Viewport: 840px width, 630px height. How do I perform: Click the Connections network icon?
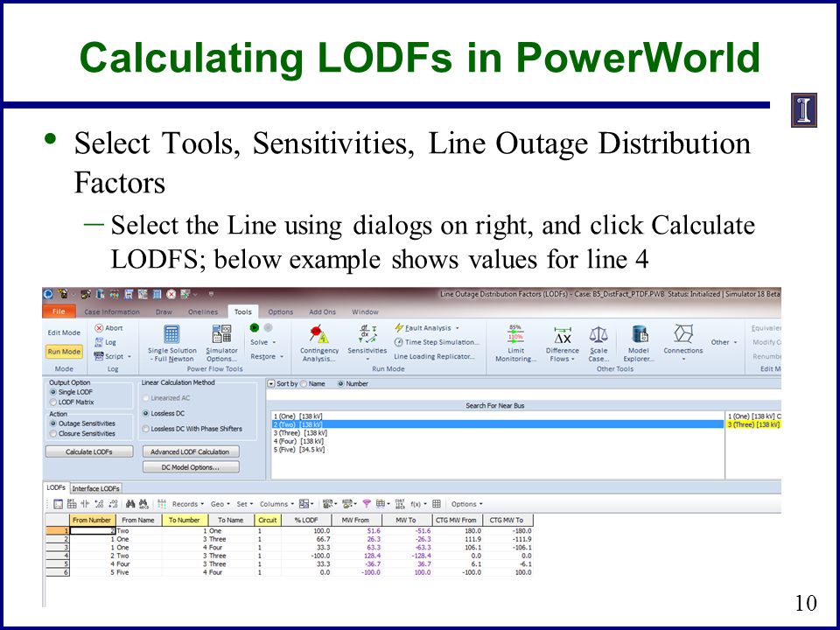tap(683, 333)
